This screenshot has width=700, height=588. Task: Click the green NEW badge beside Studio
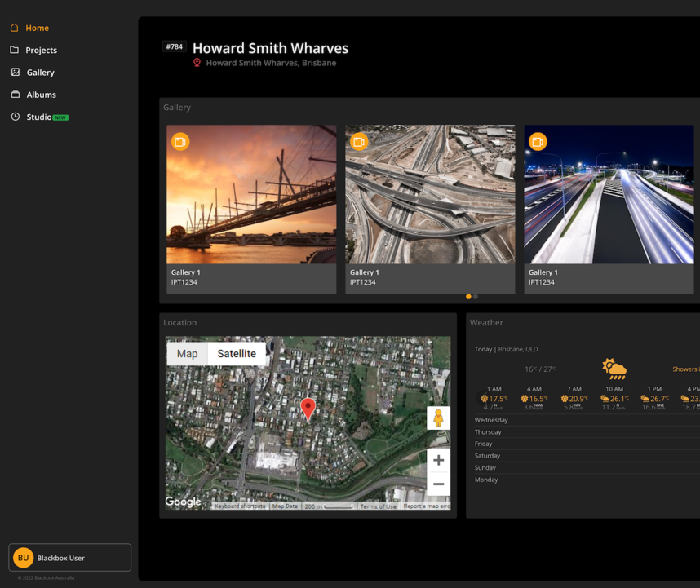(60, 117)
